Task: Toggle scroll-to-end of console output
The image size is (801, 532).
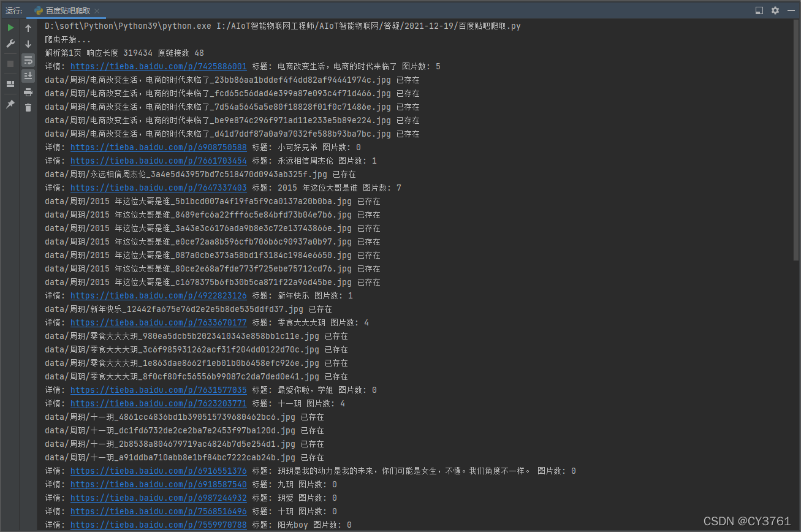Action: 28,76
